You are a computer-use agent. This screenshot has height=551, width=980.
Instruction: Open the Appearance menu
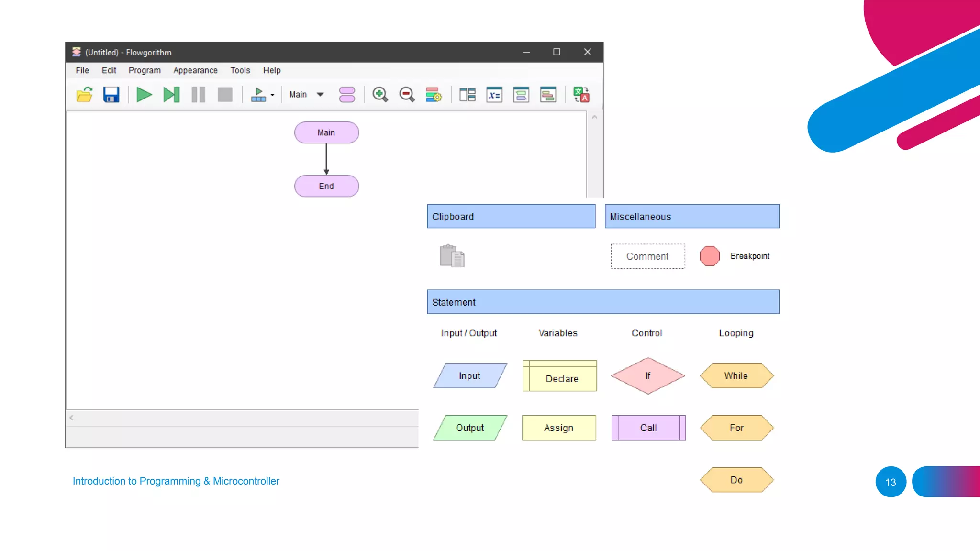[195, 70]
